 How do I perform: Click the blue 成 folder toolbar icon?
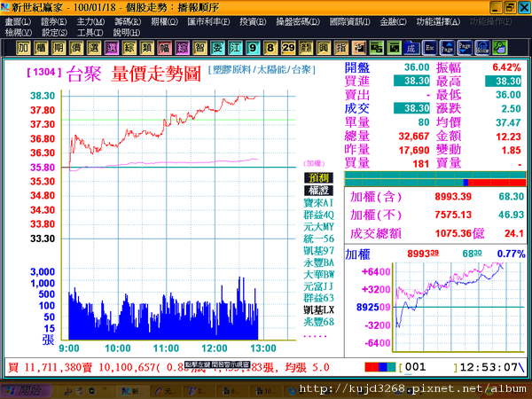point(411,48)
